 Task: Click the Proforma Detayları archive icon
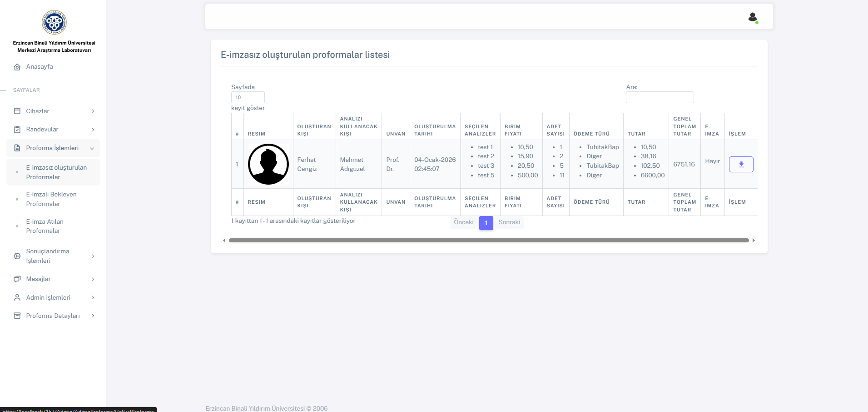17,316
